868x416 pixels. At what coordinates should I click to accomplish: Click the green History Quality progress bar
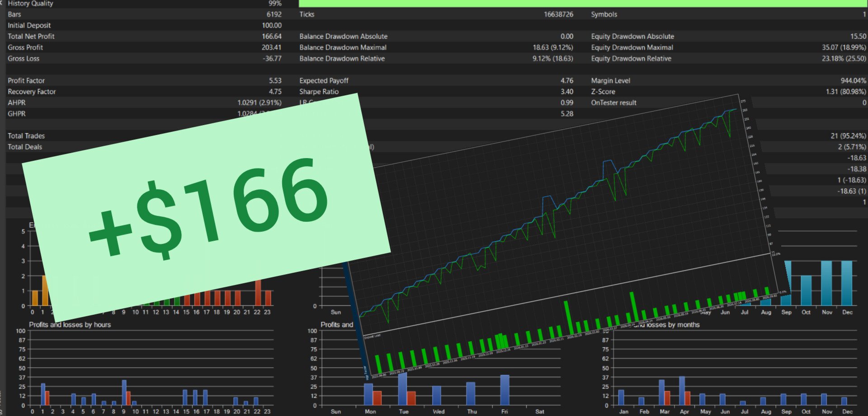pos(582,3)
